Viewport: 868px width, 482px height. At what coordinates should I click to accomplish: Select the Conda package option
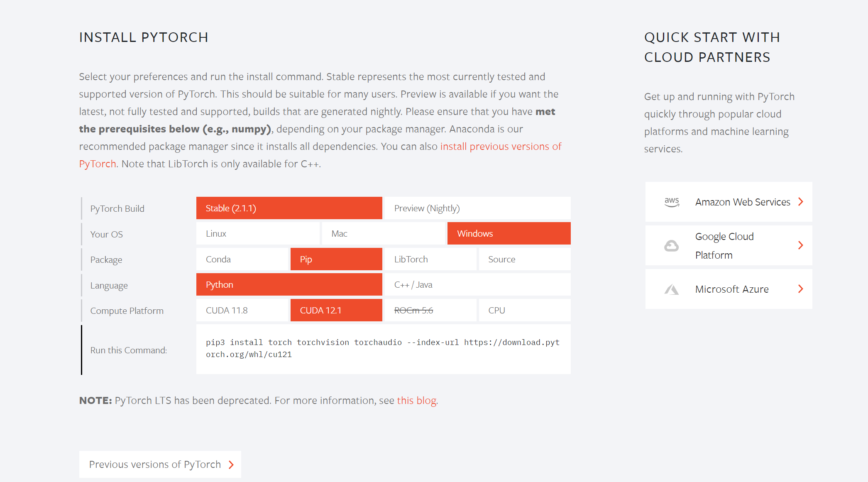click(x=242, y=259)
